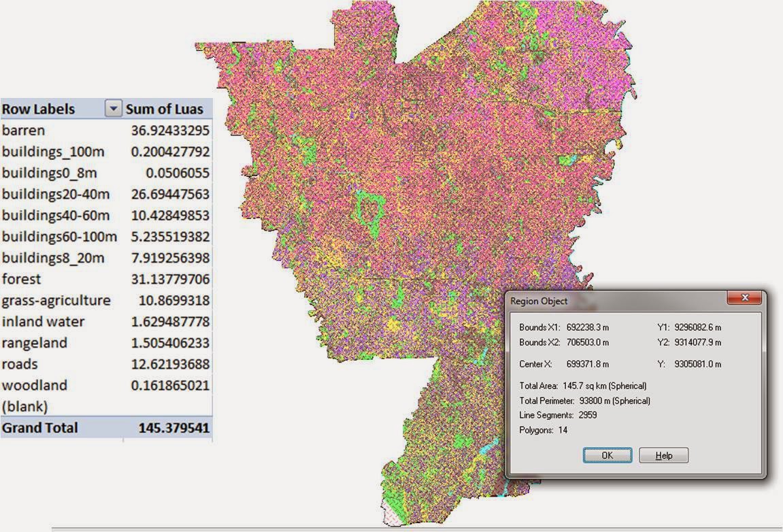Close the Region Object dialog
The height and width of the screenshot is (532, 783).
point(746,298)
